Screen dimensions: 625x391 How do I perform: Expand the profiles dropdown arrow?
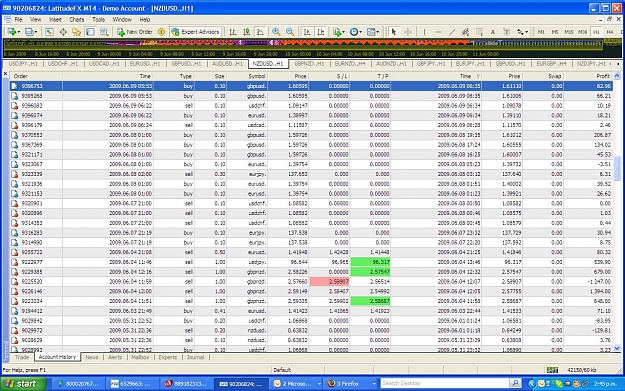pos(35,32)
